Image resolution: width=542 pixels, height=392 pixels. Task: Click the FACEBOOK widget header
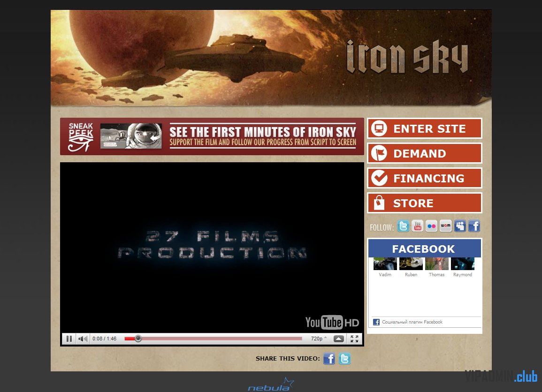pos(425,249)
